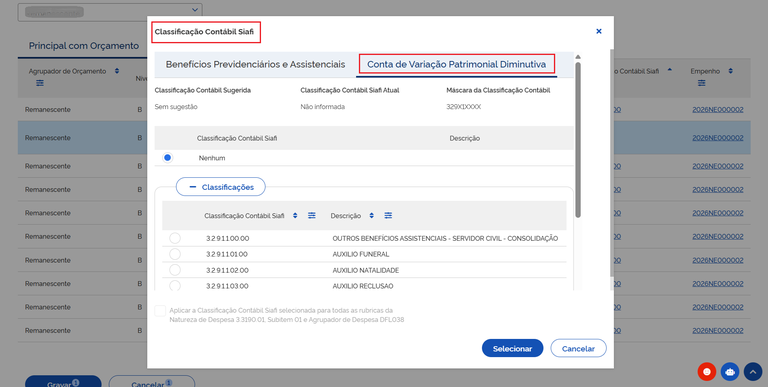
Task: Click the page Cancelar button at bottom
Action: [x=151, y=382]
